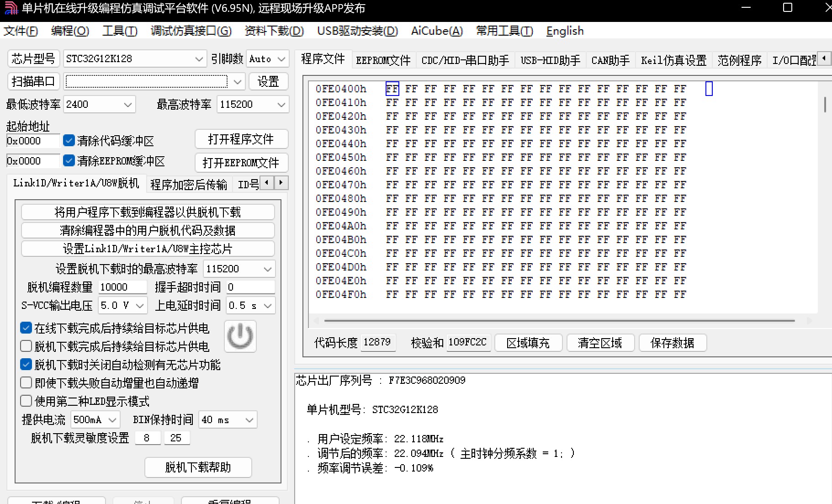Click the hex view vertical scrollbar thumb
This screenshot has height=504, width=832.
pos(825,104)
